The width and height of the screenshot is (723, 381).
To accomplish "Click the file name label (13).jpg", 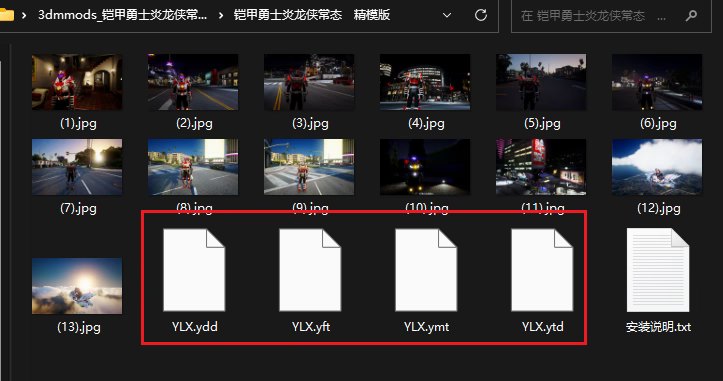I will (x=78, y=327).
